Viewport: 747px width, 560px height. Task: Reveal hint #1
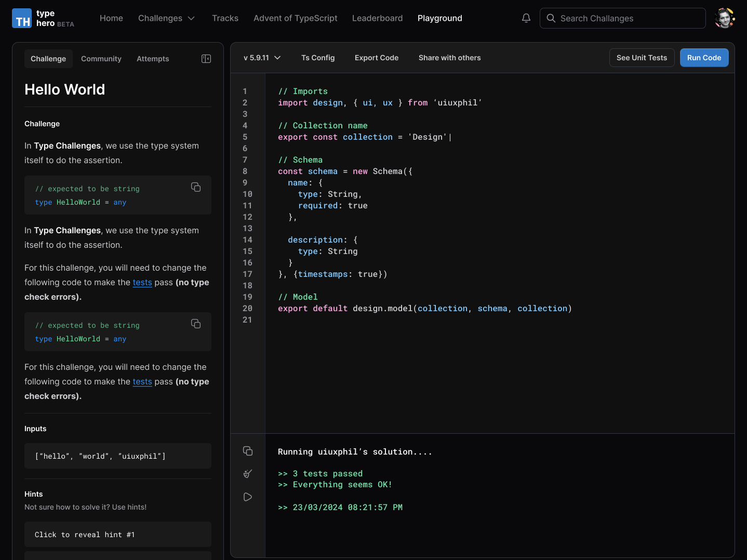[117, 534]
